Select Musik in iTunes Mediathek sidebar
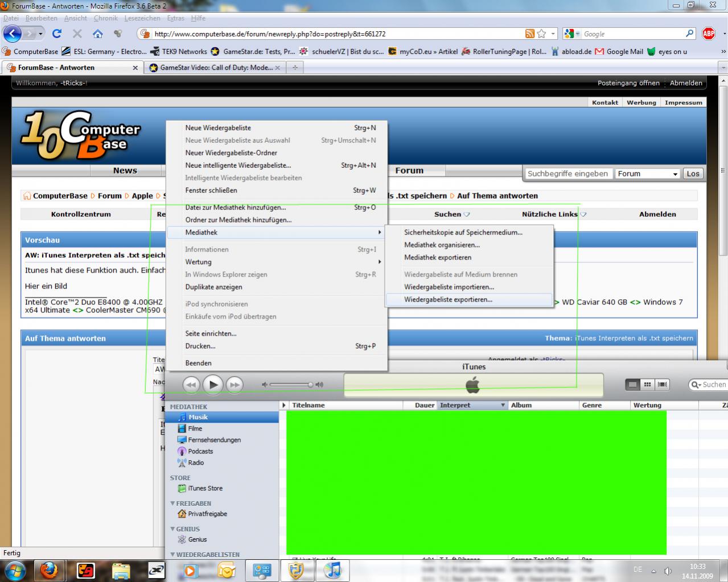 (x=222, y=417)
